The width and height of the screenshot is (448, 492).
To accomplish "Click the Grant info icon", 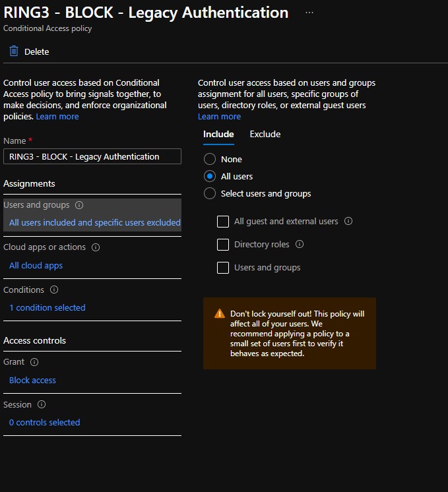I will pos(34,362).
